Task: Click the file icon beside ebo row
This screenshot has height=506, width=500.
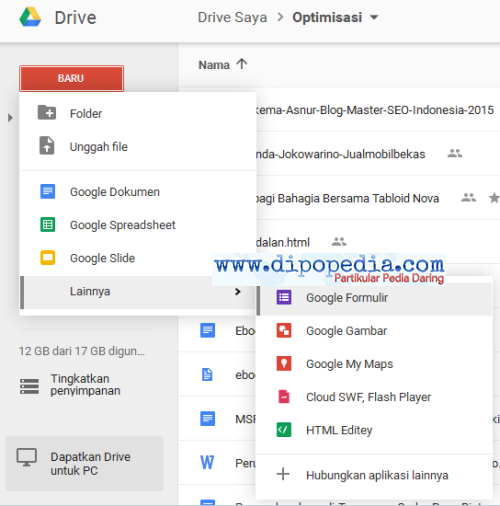Action: [x=207, y=374]
